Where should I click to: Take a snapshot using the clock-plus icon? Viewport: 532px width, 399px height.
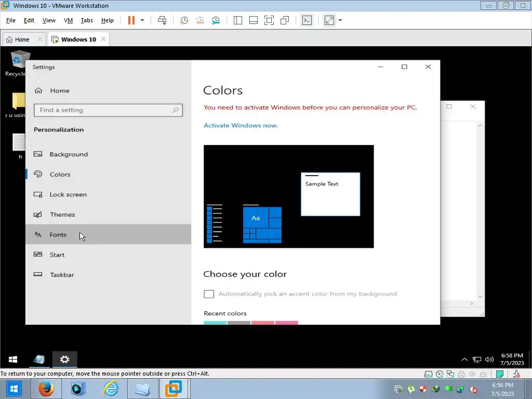[184, 20]
